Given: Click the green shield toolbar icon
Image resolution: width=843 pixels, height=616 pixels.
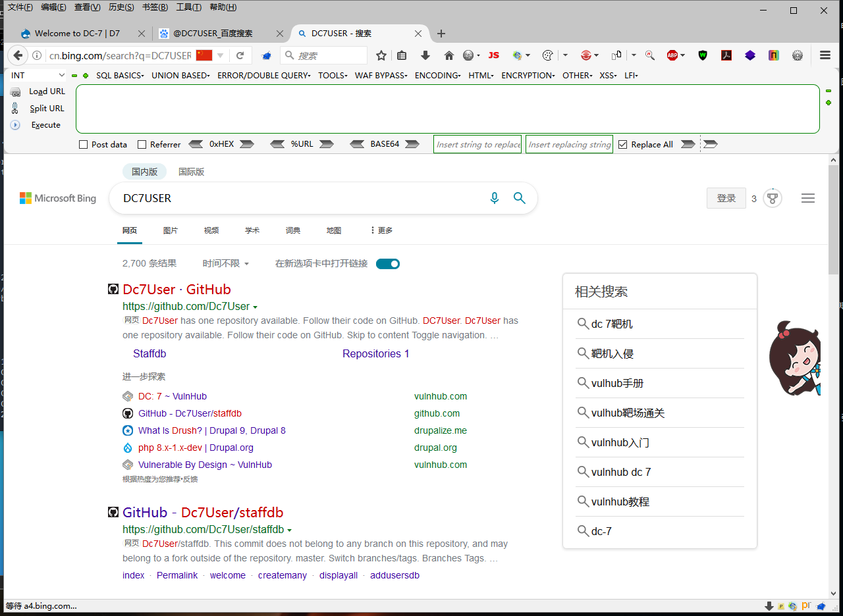Looking at the screenshot, I should 703,55.
